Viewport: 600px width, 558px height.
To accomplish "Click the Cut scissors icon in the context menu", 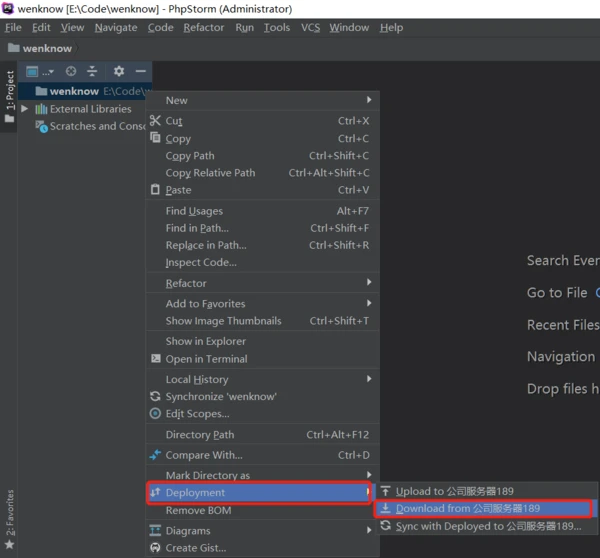I will coord(155,121).
